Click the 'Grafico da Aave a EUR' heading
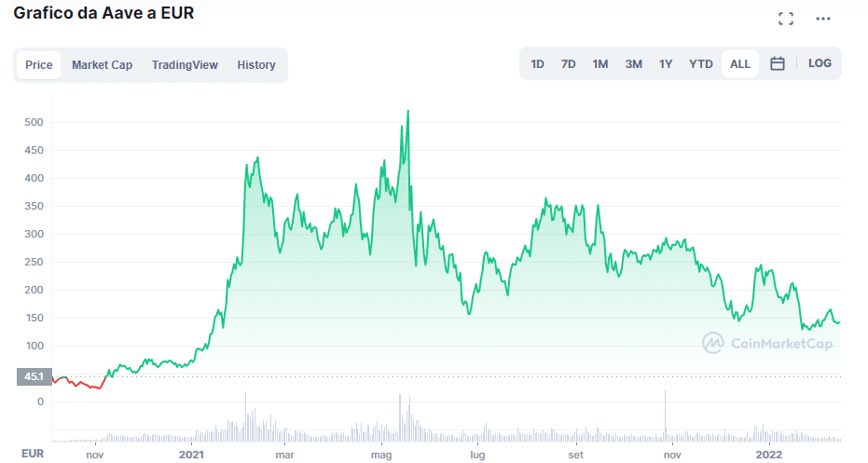Screen dimensions: 868x463 pyautogui.click(x=103, y=13)
